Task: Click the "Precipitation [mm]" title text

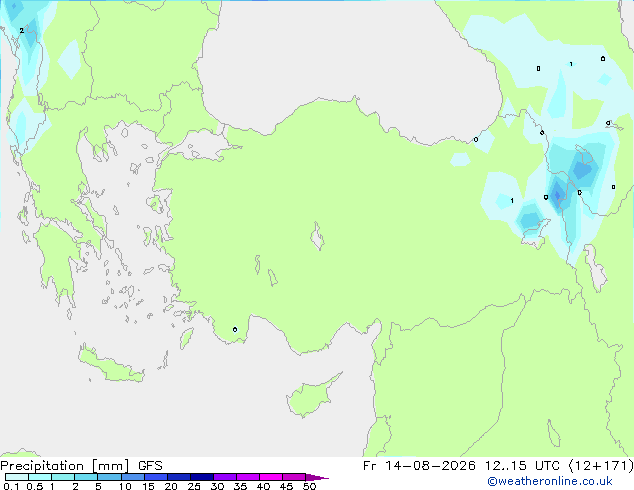Action: point(65,466)
